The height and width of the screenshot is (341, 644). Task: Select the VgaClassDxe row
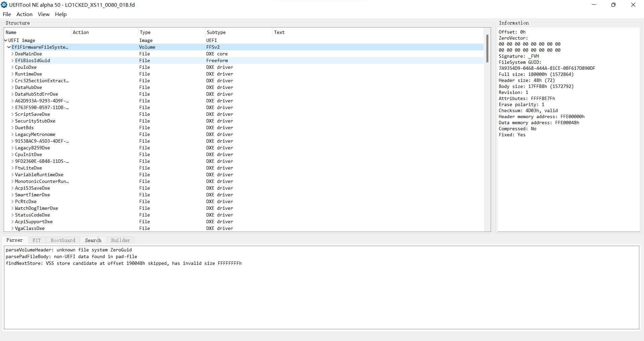click(244, 228)
